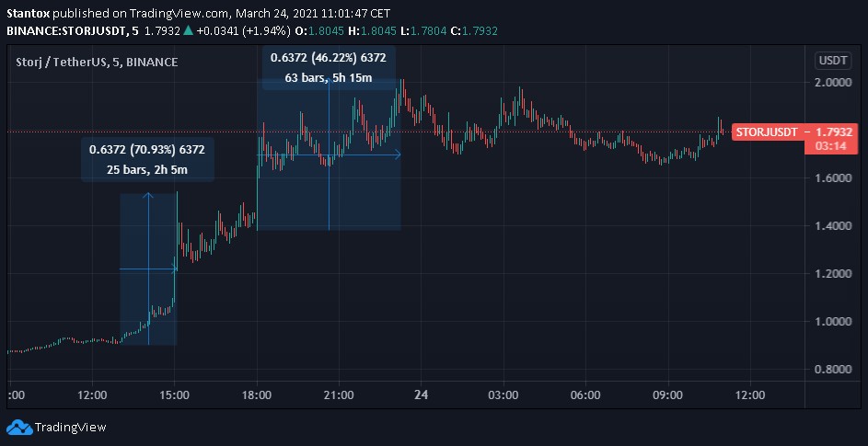Click the green up-triangle price change icon
Screen dimensions: 868x446
[188, 30]
